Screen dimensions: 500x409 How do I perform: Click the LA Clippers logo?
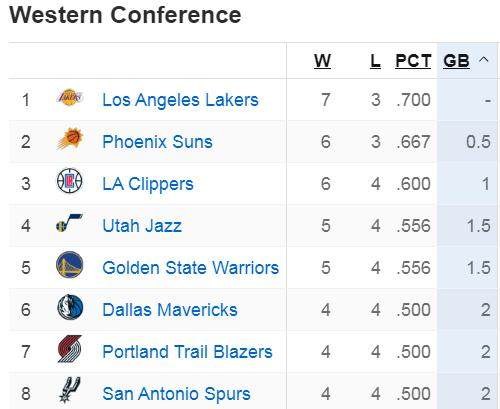pos(69,181)
